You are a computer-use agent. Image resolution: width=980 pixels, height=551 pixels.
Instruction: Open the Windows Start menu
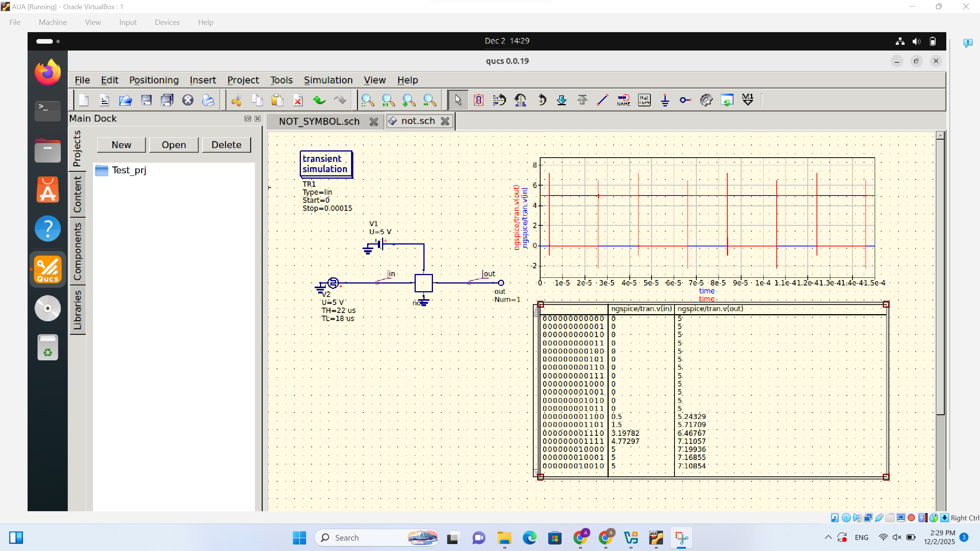pyautogui.click(x=299, y=538)
